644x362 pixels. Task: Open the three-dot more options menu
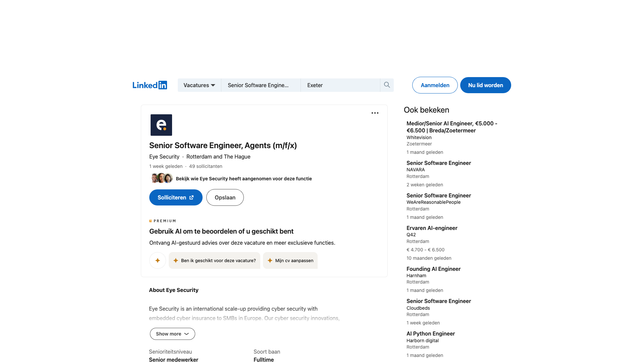click(x=375, y=113)
